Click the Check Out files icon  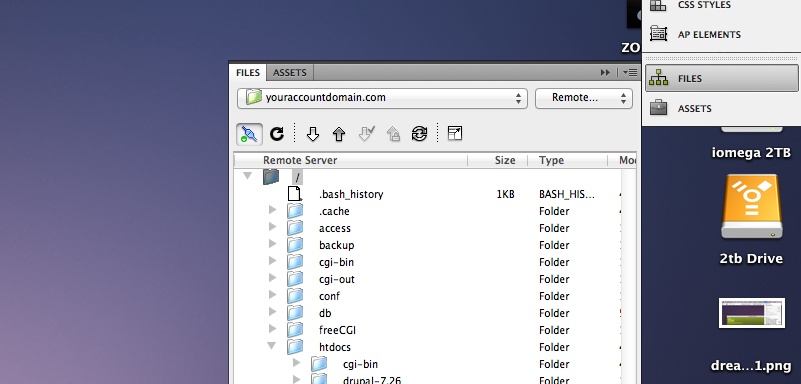coord(366,134)
